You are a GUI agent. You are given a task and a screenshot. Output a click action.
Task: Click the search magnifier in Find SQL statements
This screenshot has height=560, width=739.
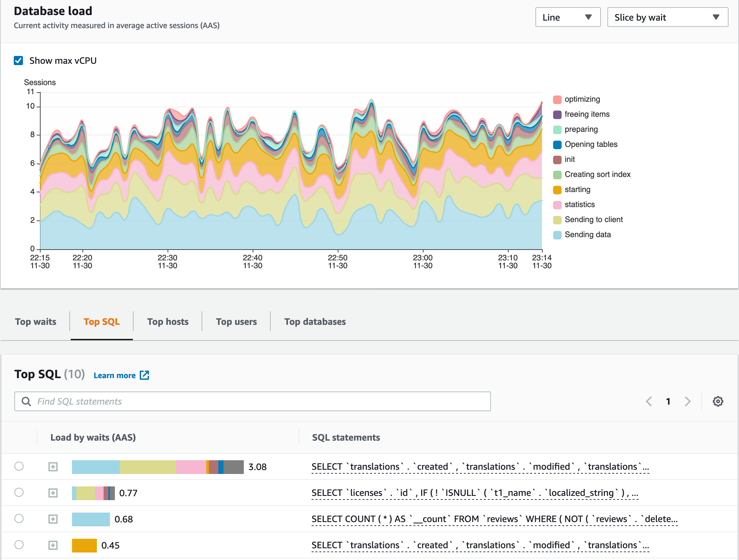click(27, 401)
